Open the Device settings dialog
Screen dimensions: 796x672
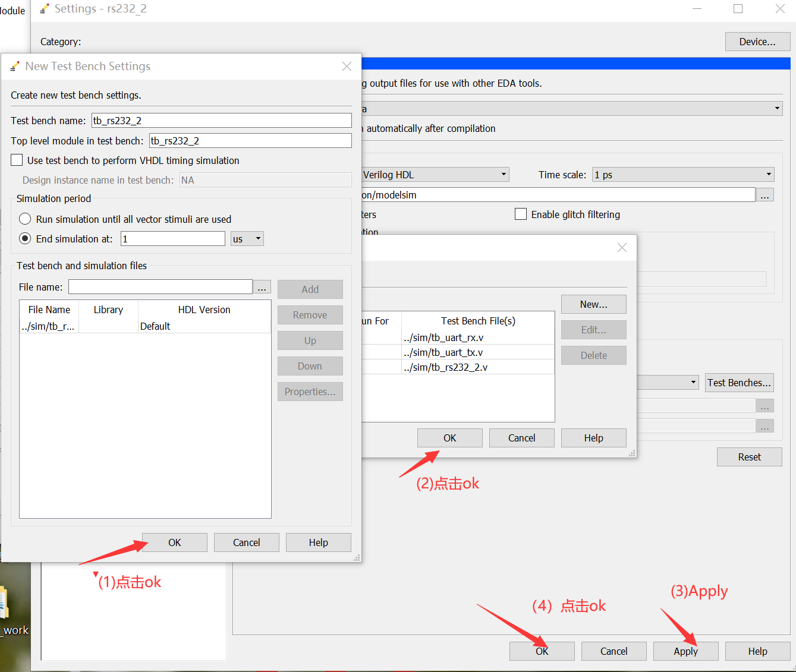(x=757, y=41)
